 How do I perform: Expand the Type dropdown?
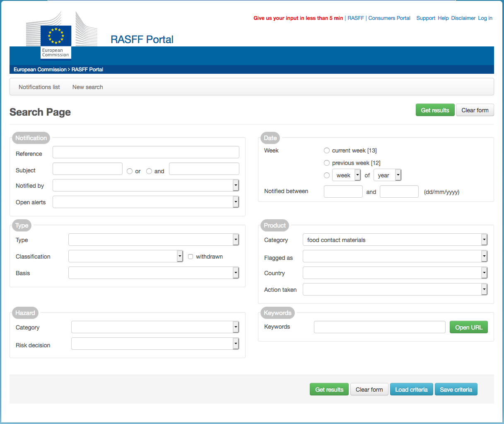pyautogui.click(x=154, y=240)
